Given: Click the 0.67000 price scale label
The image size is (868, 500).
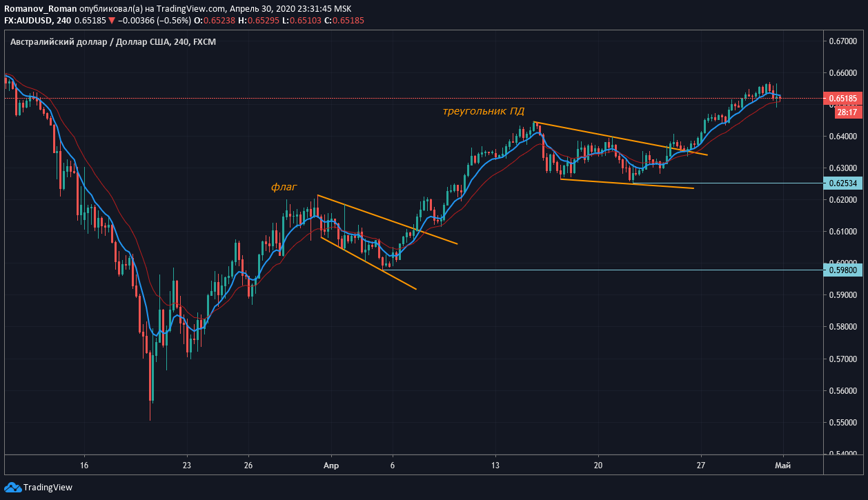Looking at the screenshot, I should (843, 41).
